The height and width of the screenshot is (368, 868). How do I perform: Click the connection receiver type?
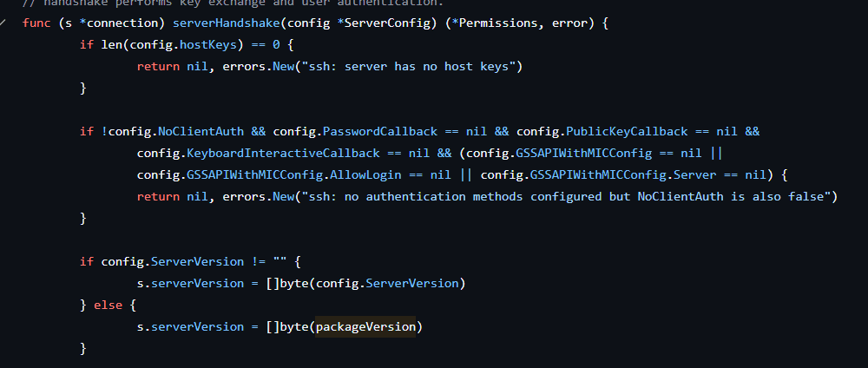coord(122,23)
